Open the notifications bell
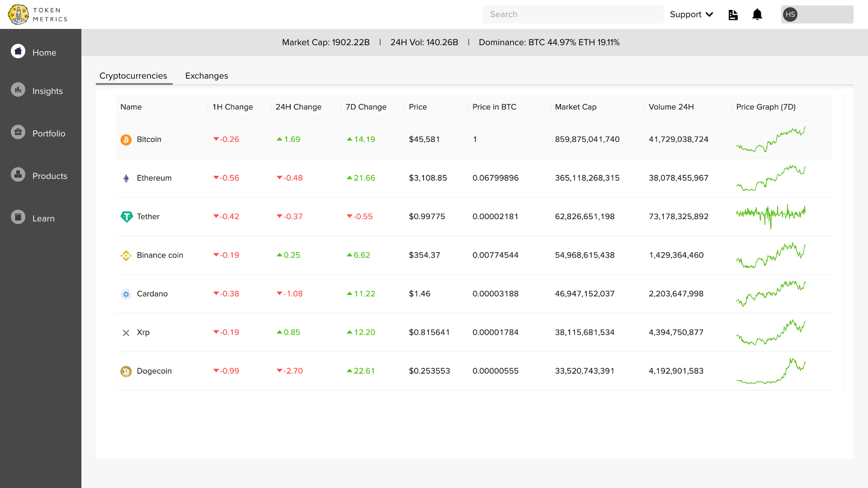 757,14
